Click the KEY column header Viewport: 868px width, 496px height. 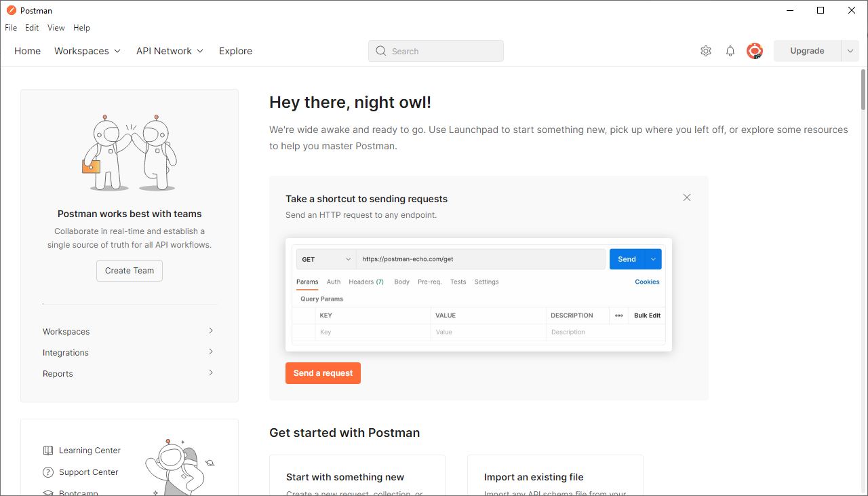(x=326, y=316)
